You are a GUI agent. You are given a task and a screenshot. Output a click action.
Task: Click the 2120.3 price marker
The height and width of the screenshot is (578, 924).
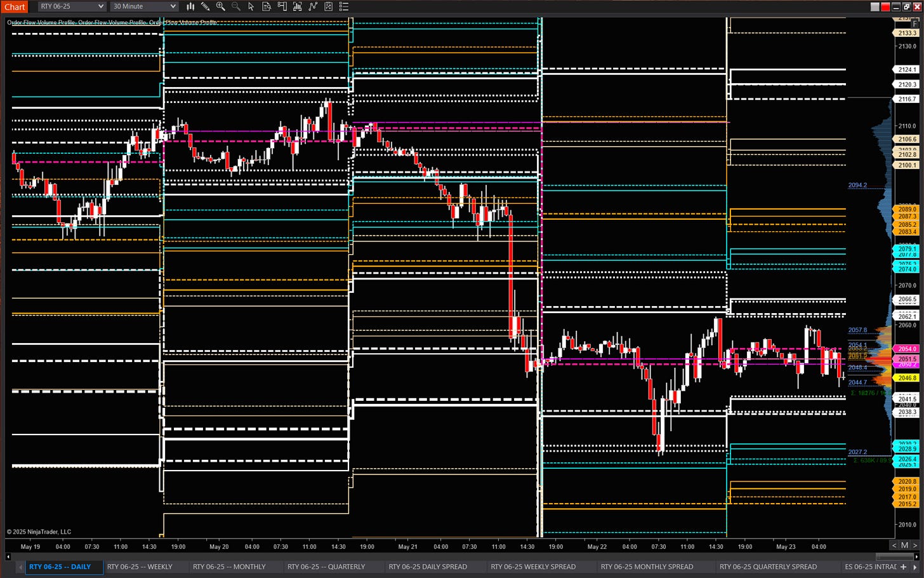tap(907, 84)
